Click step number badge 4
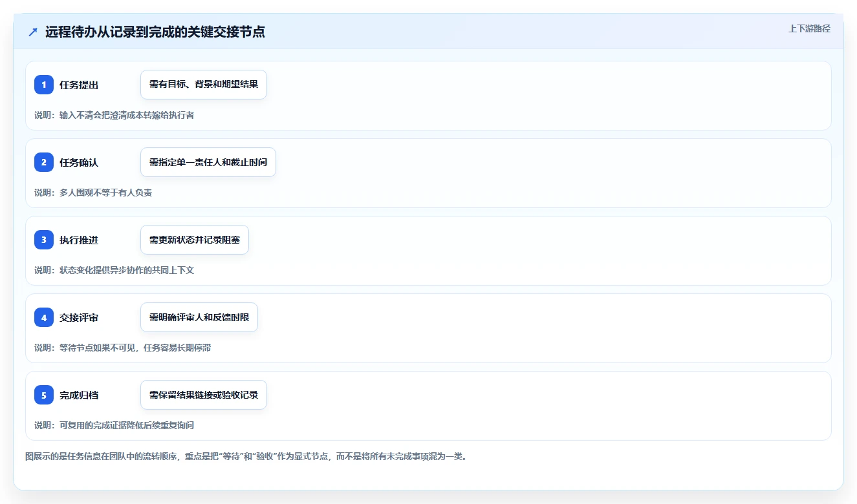The width and height of the screenshot is (857, 504). click(44, 317)
